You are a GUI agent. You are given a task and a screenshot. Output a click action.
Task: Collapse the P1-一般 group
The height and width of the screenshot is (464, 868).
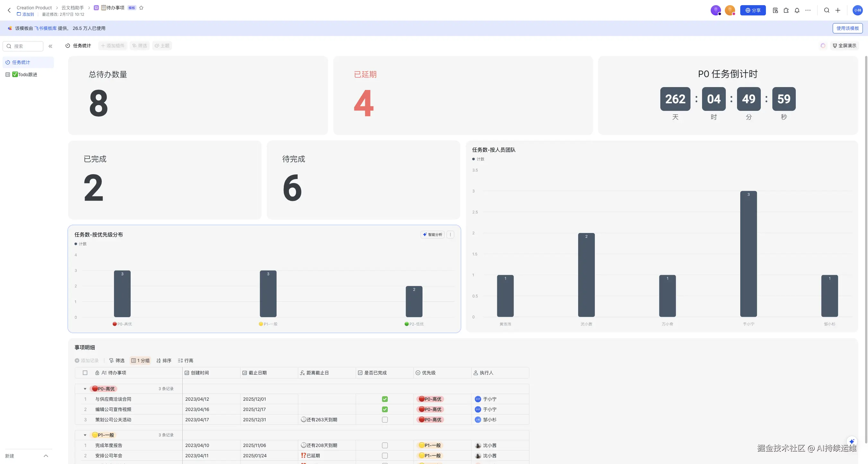[x=85, y=435]
